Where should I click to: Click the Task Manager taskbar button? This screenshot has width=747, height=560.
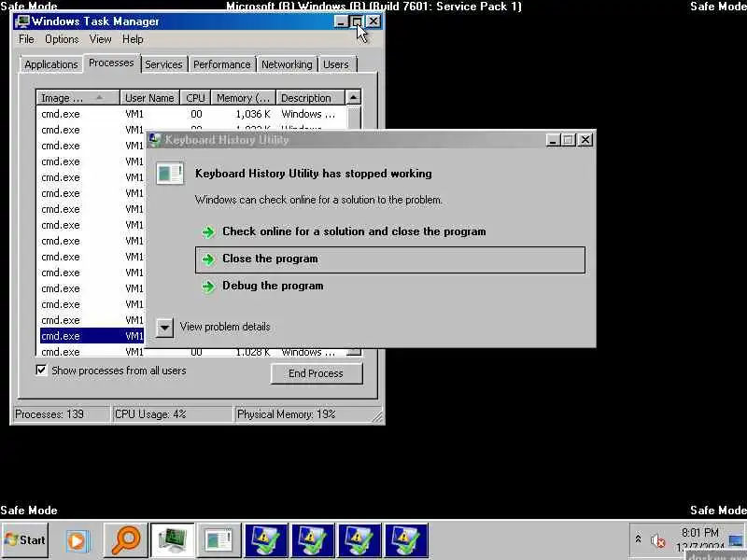[x=173, y=540]
